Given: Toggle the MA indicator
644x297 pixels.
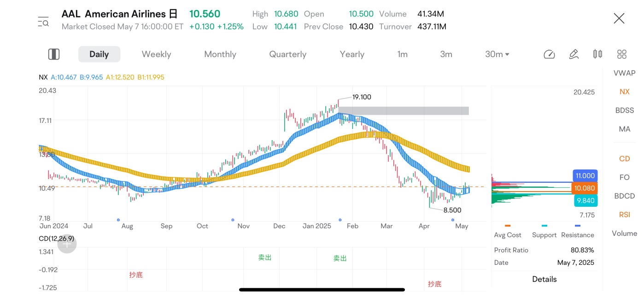Looking at the screenshot, I should (x=625, y=129).
